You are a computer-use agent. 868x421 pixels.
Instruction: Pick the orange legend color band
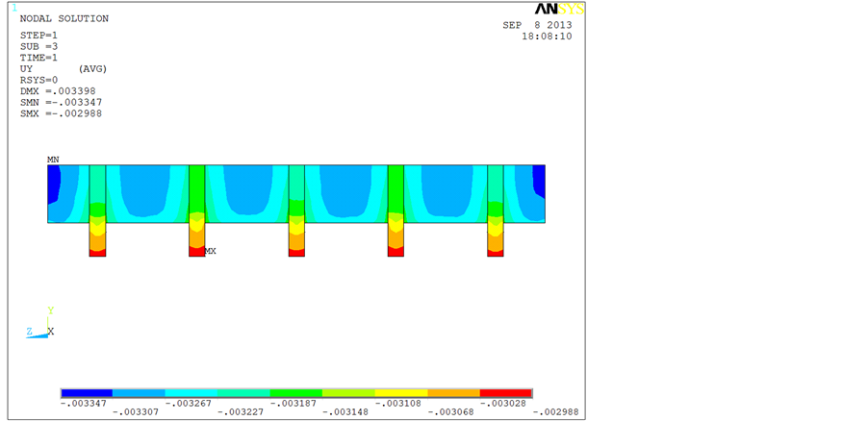[453, 393]
